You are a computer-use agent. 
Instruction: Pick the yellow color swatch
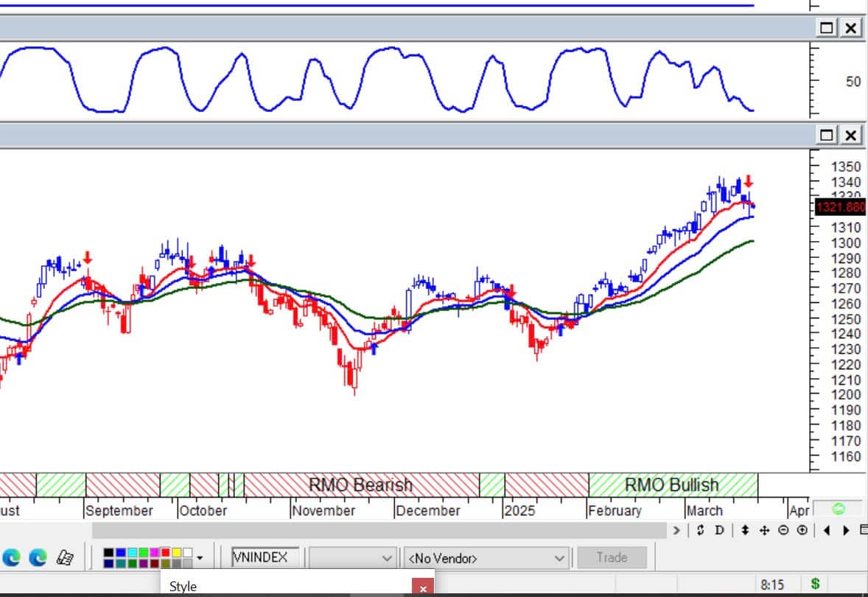(x=176, y=553)
